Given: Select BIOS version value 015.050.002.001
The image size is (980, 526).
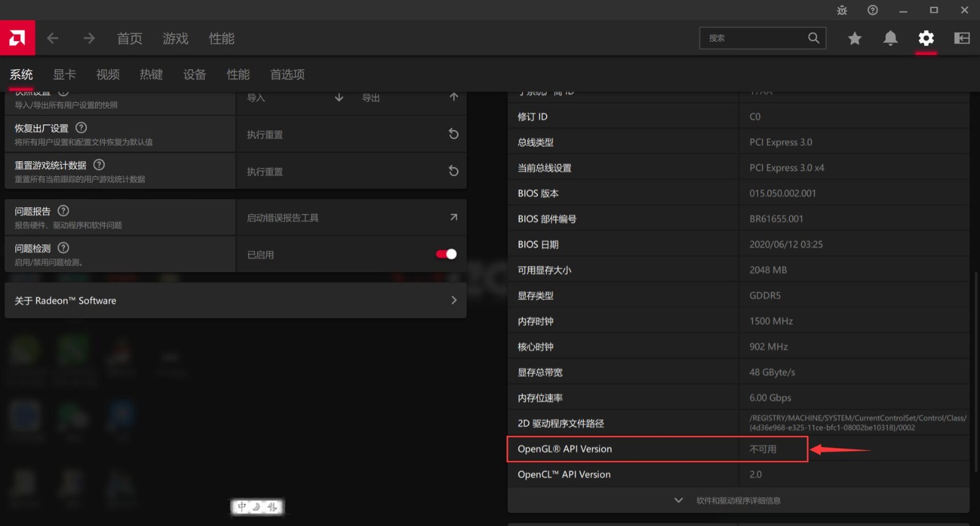Looking at the screenshot, I should 783,193.
